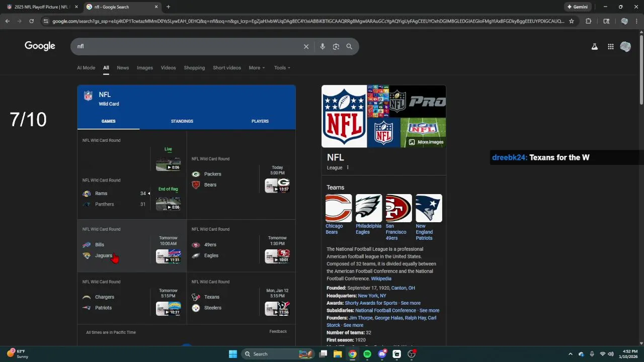Open the Philadelphia Eagles team card
644x362 pixels.
(x=368, y=215)
